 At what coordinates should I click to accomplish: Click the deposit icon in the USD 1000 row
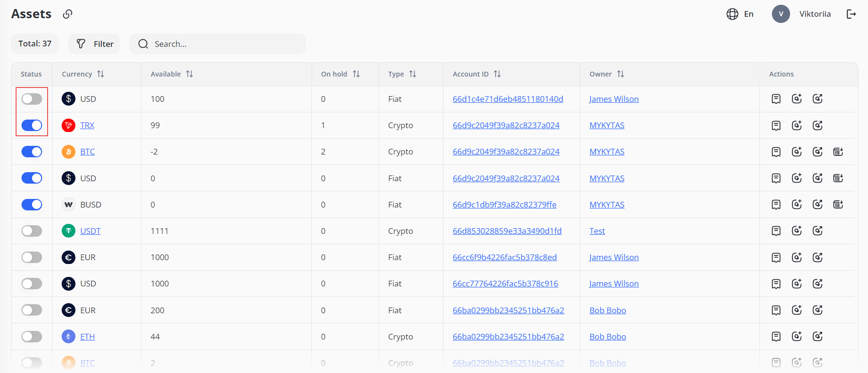pos(797,284)
